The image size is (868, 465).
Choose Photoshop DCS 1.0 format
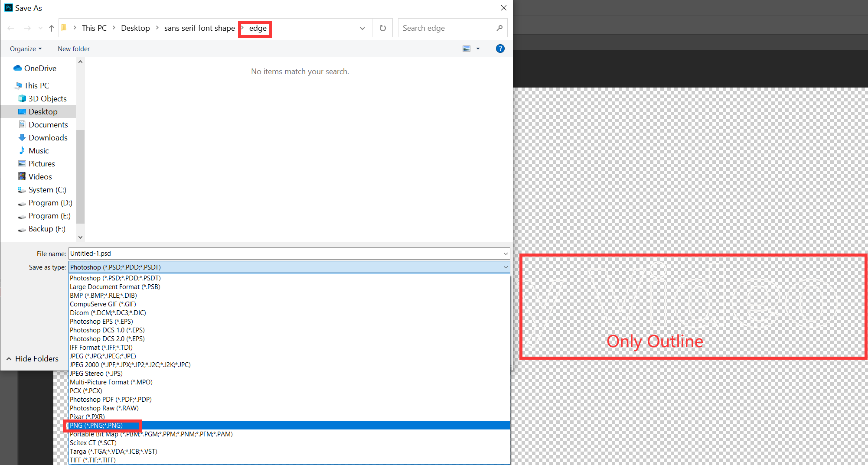289,330
